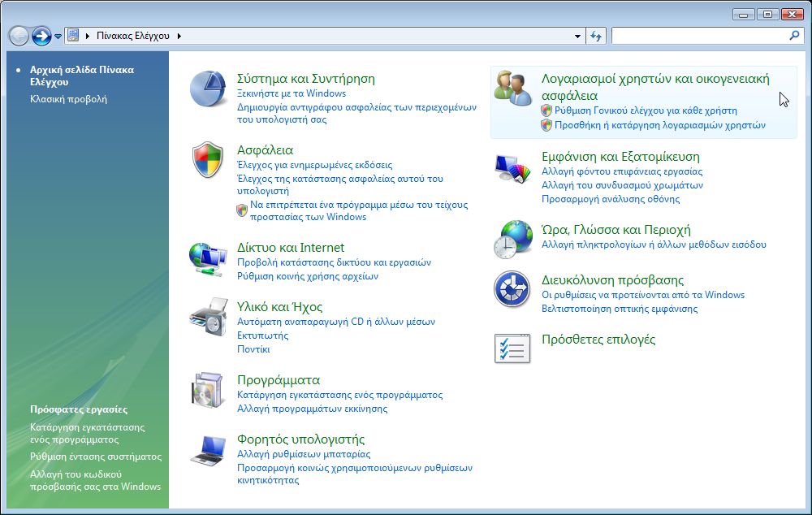The height and width of the screenshot is (515, 812).
Task: Expand the arrow before Πίνακας Ελέγχου breadcrumb
Action: coord(87,36)
